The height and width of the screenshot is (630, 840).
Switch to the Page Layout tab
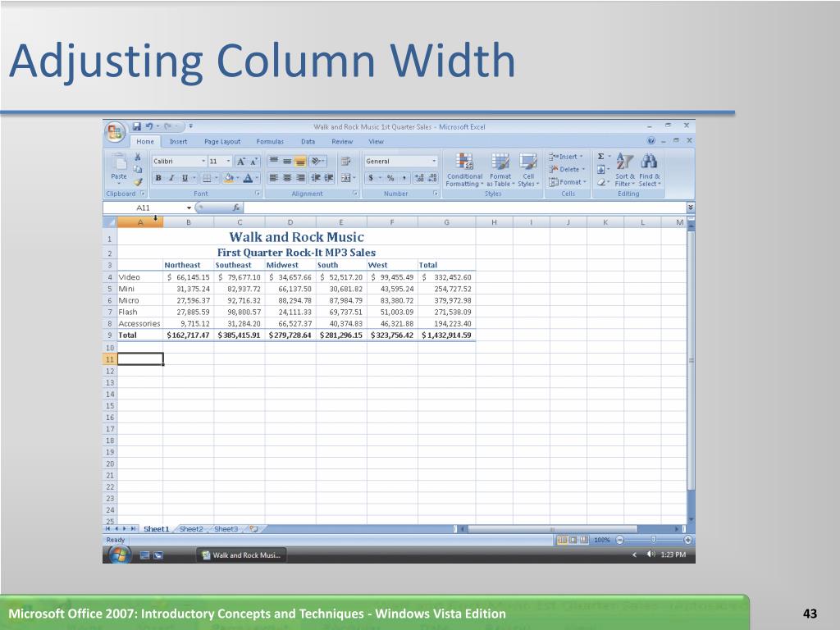(x=222, y=141)
